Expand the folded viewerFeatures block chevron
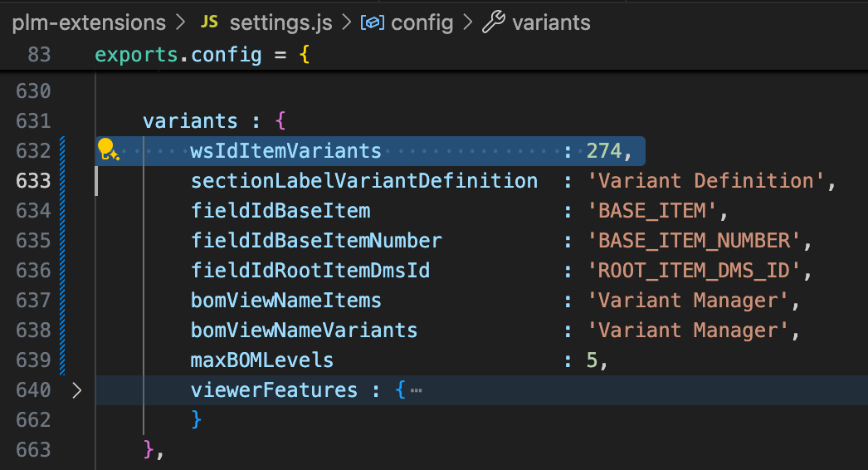The width and height of the screenshot is (868, 470). coord(76,390)
